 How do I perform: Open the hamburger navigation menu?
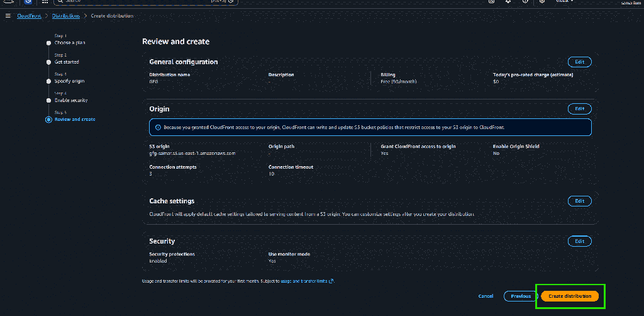coord(8,16)
